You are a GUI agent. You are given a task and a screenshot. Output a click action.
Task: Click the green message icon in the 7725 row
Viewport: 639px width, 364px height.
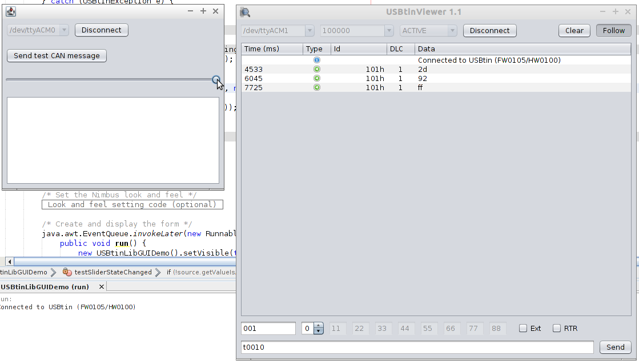(317, 87)
